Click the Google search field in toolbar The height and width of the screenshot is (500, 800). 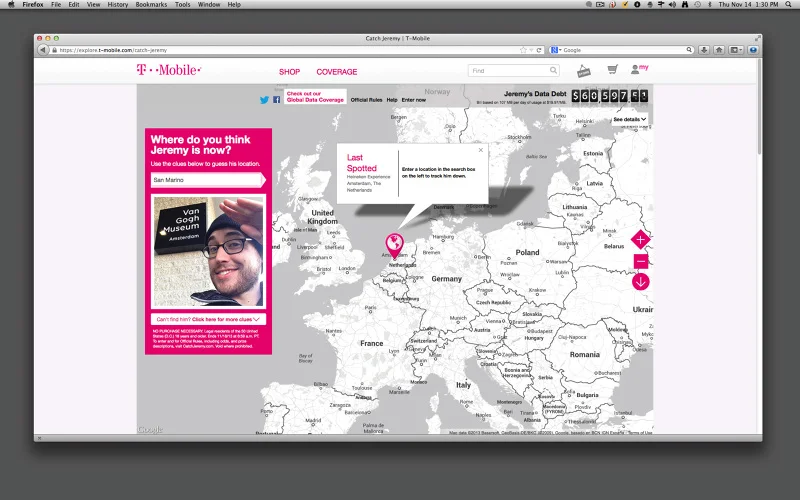pos(623,50)
